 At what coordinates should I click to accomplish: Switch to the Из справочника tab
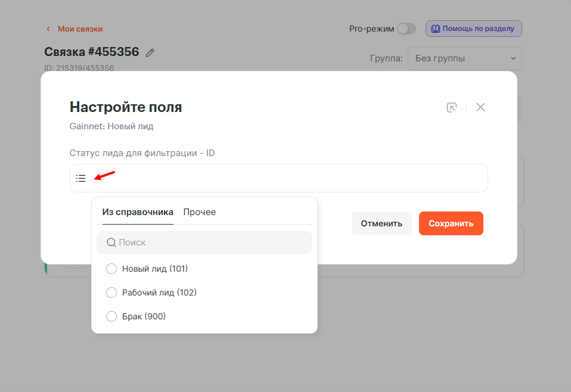coord(138,212)
